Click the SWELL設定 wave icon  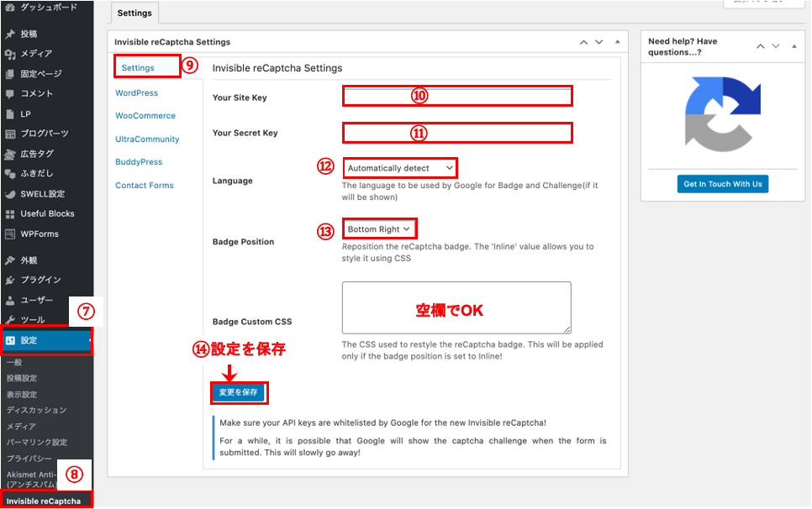click(10, 195)
